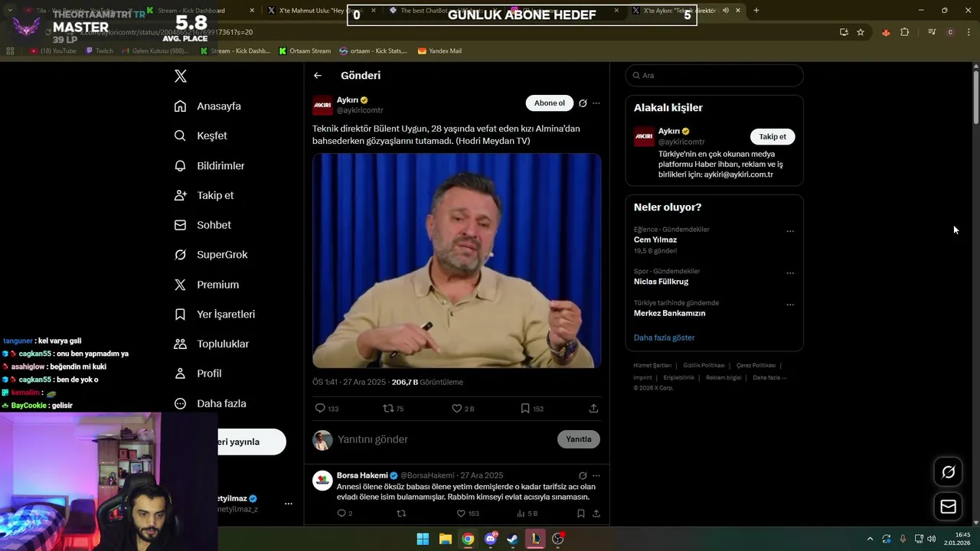The image size is (980, 551).
Task: Open the Yandex Mail bookmark
Action: click(x=439, y=51)
